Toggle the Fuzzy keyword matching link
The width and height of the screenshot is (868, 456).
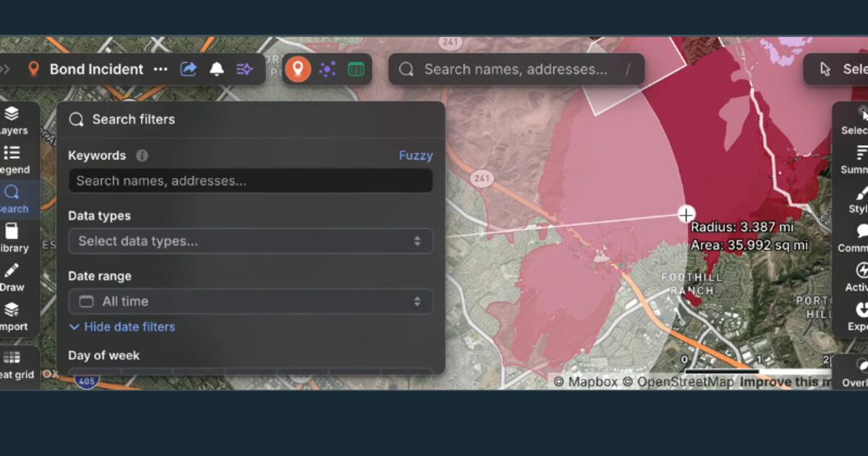tap(416, 156)
